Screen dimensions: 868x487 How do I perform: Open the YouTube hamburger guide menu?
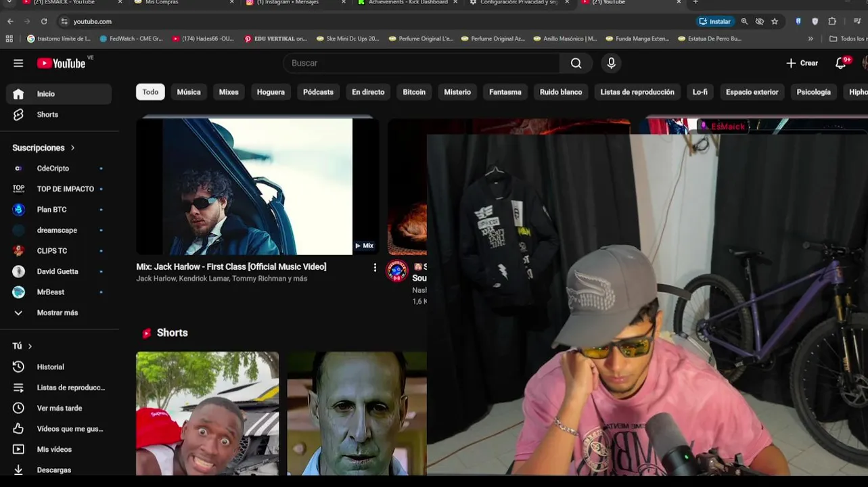18,63
